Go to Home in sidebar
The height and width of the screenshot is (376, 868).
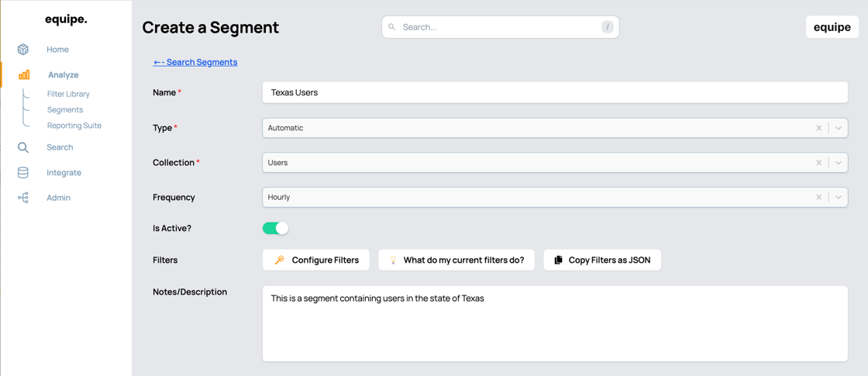(57, 50)
